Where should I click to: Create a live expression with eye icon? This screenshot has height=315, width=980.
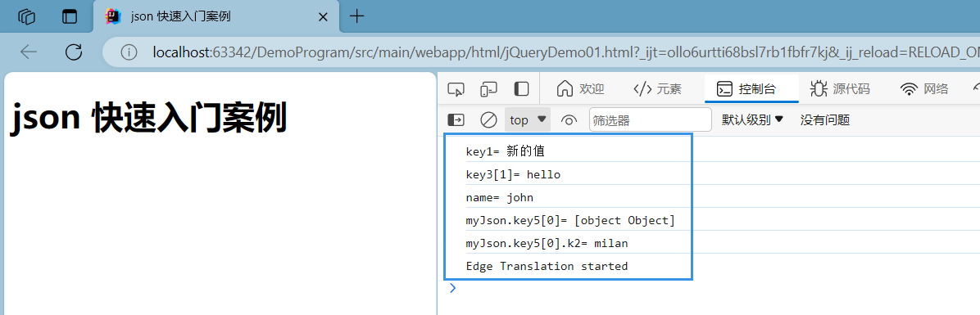coord(569,119)
